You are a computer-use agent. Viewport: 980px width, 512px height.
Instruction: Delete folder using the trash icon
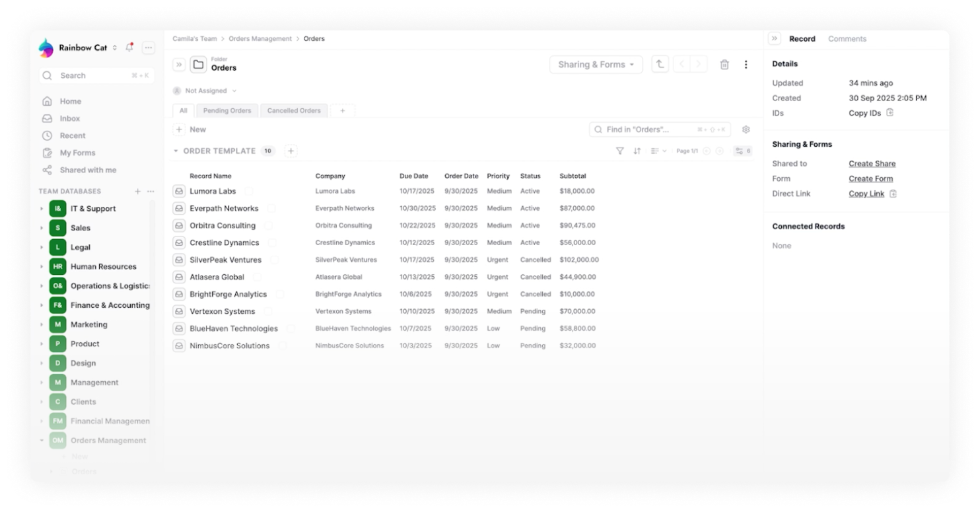click(724, 65)
